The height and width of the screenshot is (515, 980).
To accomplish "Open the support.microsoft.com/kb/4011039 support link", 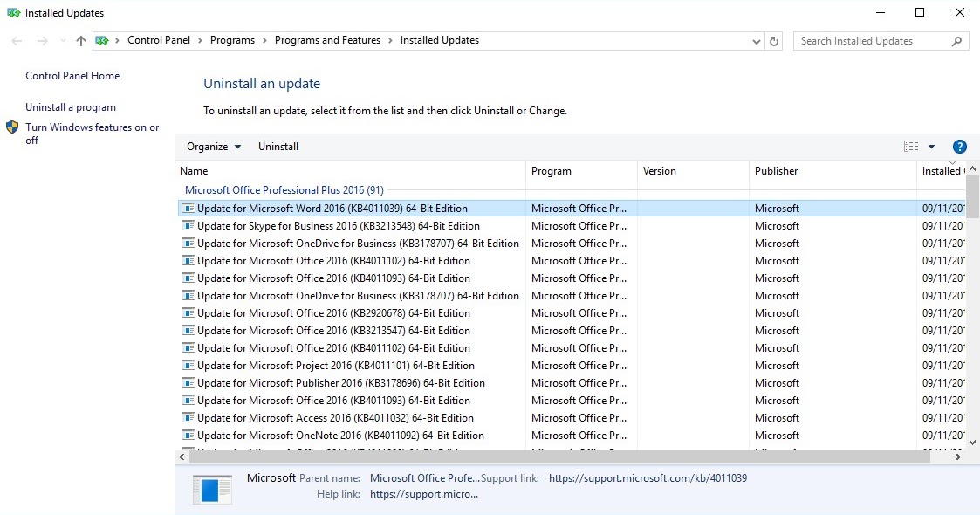I will coord(648,478).
